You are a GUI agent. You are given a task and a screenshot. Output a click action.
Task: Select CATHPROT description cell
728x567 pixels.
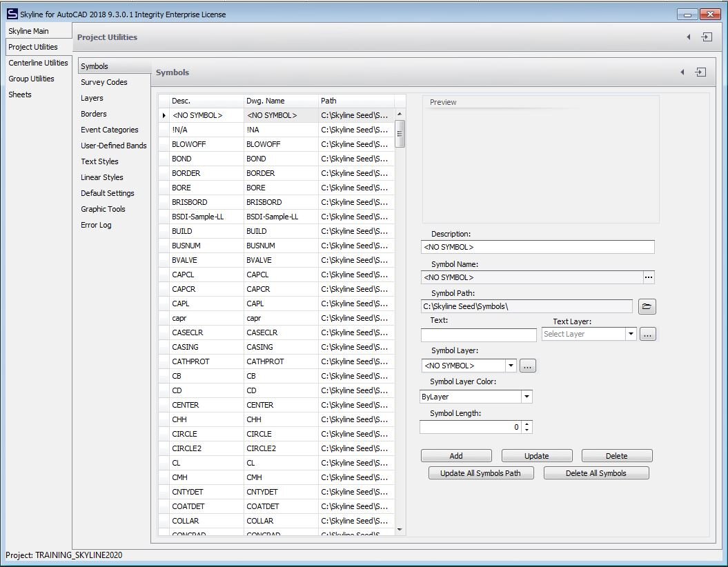[206, 361]
